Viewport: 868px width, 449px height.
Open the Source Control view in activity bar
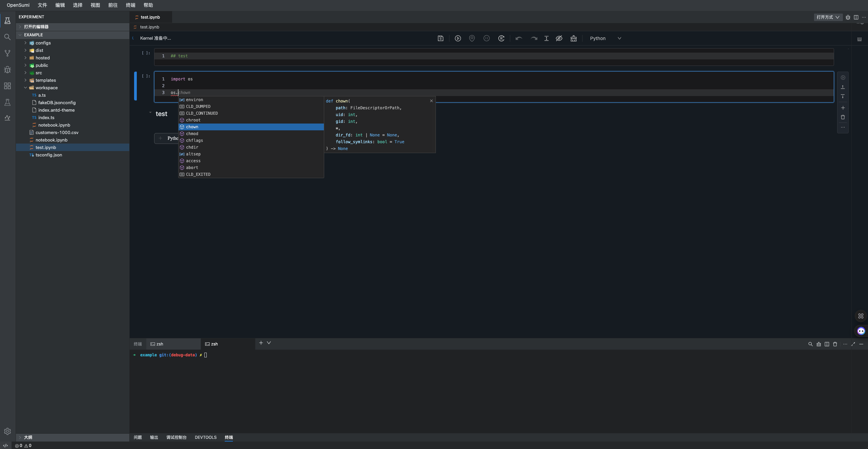7,53
